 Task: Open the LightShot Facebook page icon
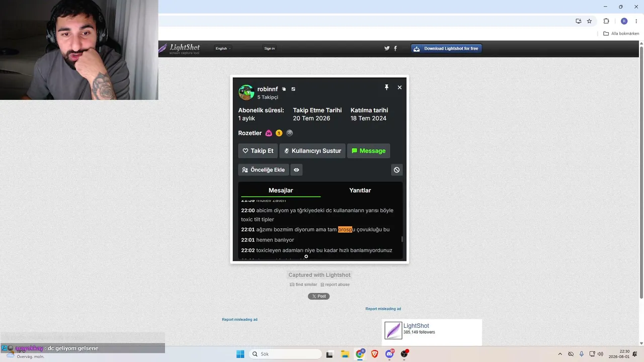(x=395, y=48)
